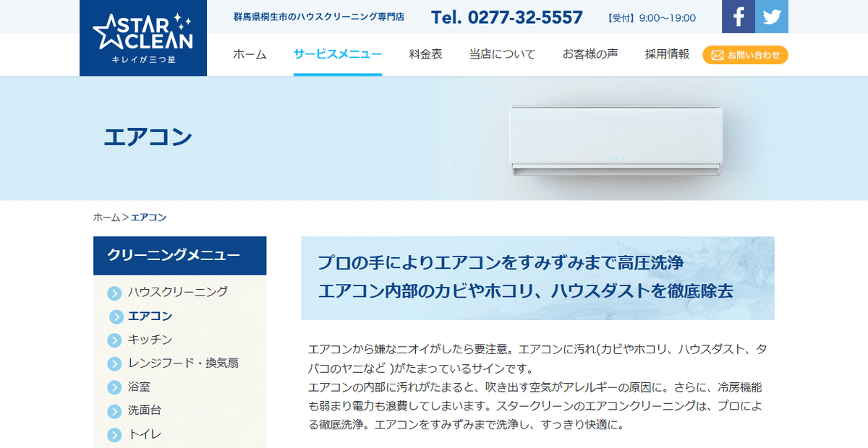The height and width of the screenshot is (448, 868).
Task: Open the 採用情報 page
Action: point(667,53)
